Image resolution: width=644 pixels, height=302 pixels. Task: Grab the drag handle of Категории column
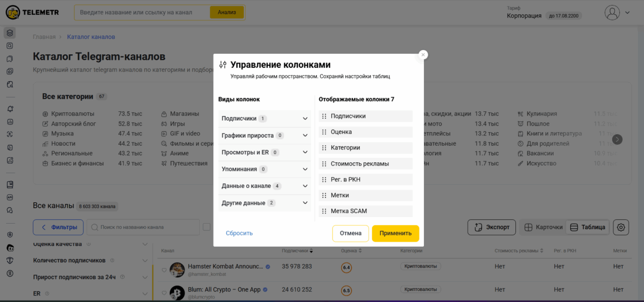click(324, 147)
